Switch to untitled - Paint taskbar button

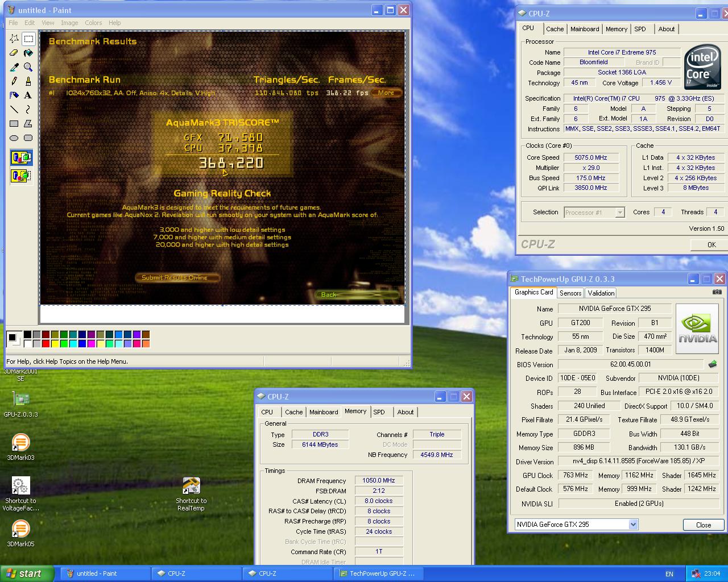pyautogui.click(x=105, y=573)
